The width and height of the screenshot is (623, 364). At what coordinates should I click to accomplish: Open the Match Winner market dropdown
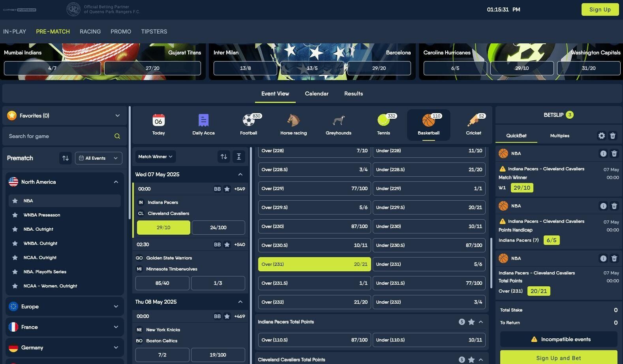156,157
